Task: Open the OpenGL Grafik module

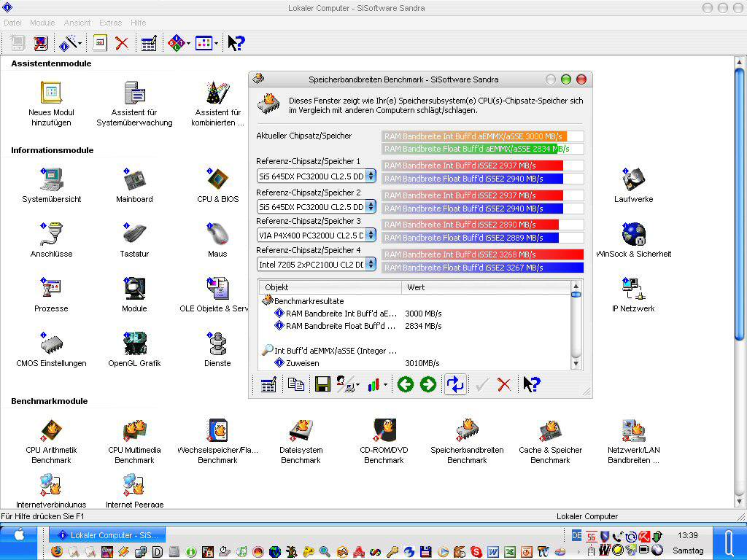Action: coord(134,349)
